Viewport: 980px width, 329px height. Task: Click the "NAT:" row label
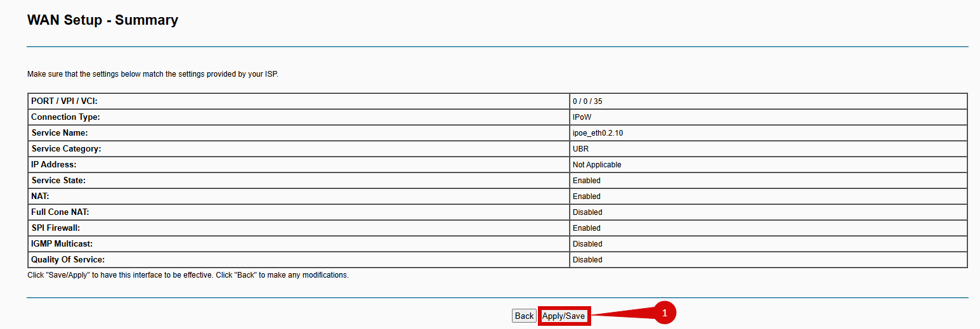coord(40,197)
